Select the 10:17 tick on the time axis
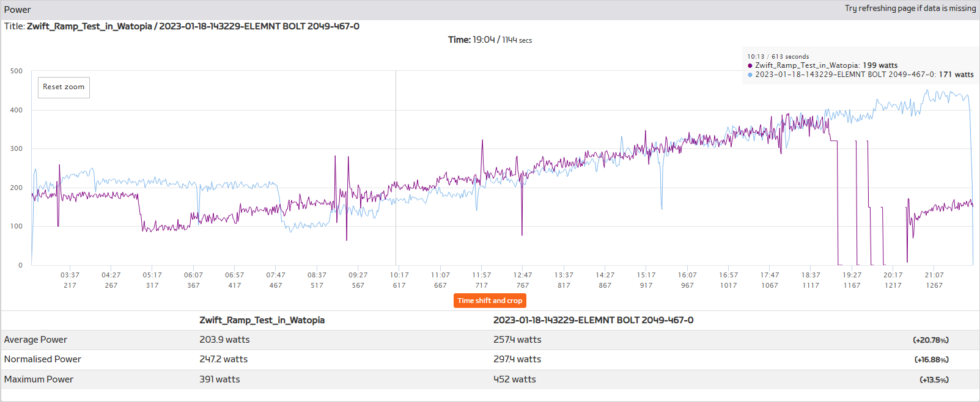The width and height of the screenshot is (980, 402). pos(399,275)
